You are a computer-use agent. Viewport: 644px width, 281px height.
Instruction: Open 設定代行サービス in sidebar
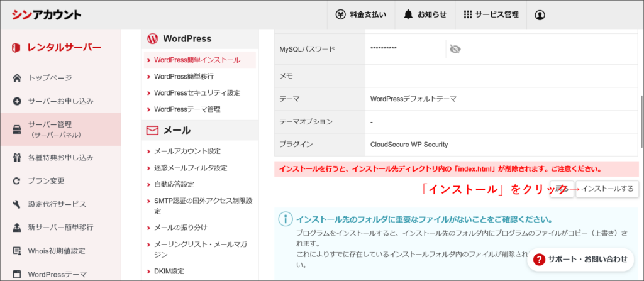point(57,204)
